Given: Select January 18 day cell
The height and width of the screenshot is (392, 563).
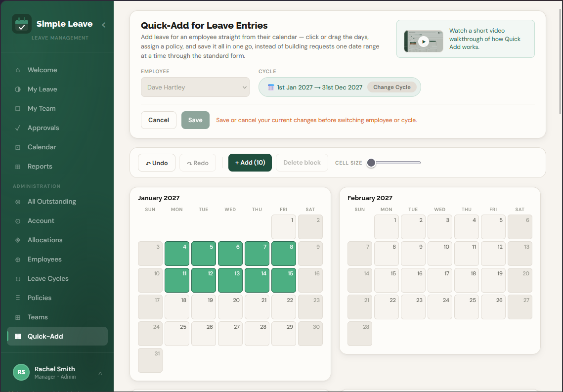Looking at the screenshot, I should [x=177, y=307].
